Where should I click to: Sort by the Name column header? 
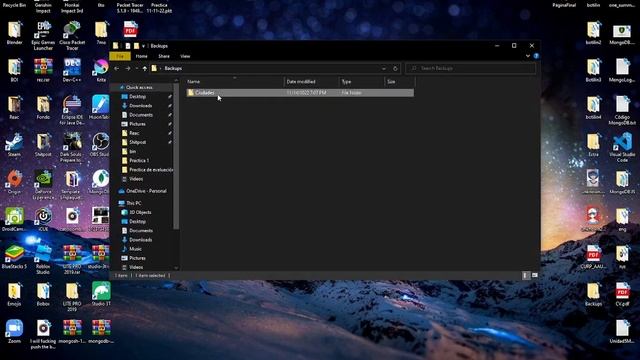(234, 82)
